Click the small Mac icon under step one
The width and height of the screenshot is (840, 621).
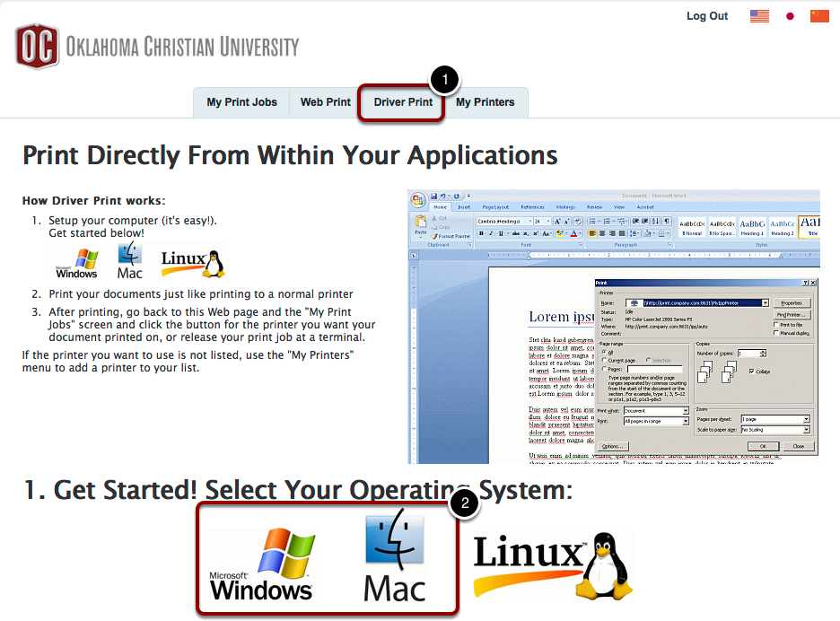coord(129,260)
